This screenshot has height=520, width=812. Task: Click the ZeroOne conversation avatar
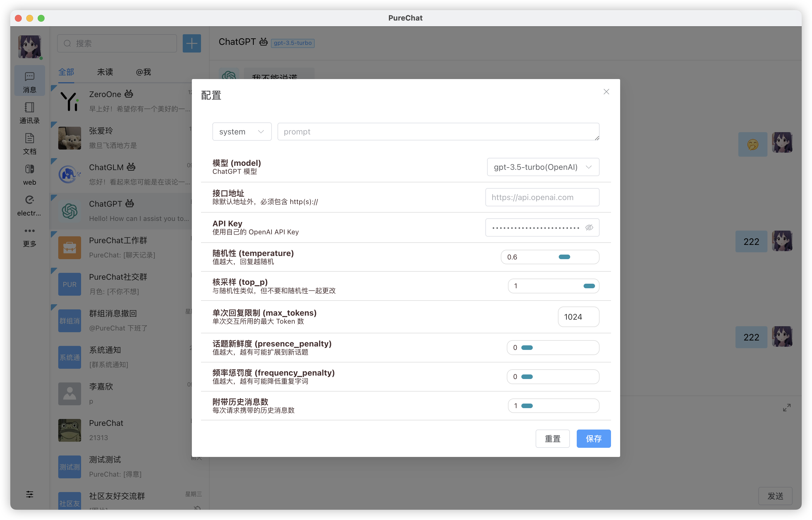70,101
